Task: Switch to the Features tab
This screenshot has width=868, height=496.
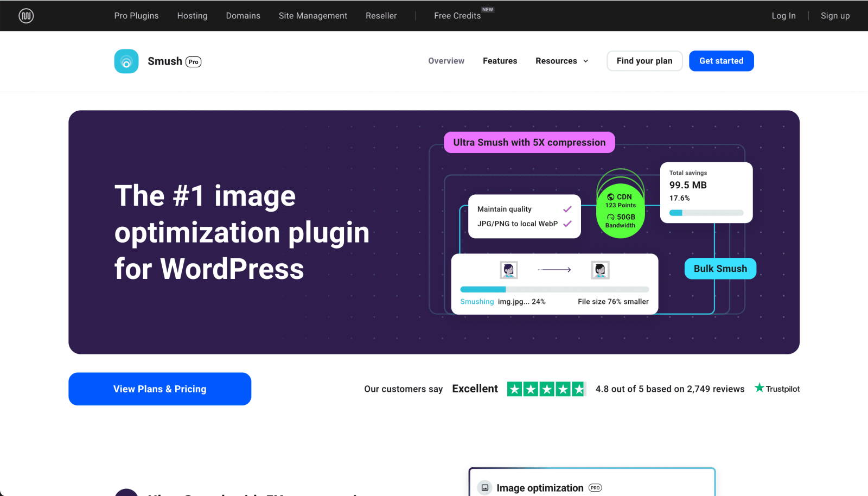Action: pyautogui.click(x=500, y=61)
